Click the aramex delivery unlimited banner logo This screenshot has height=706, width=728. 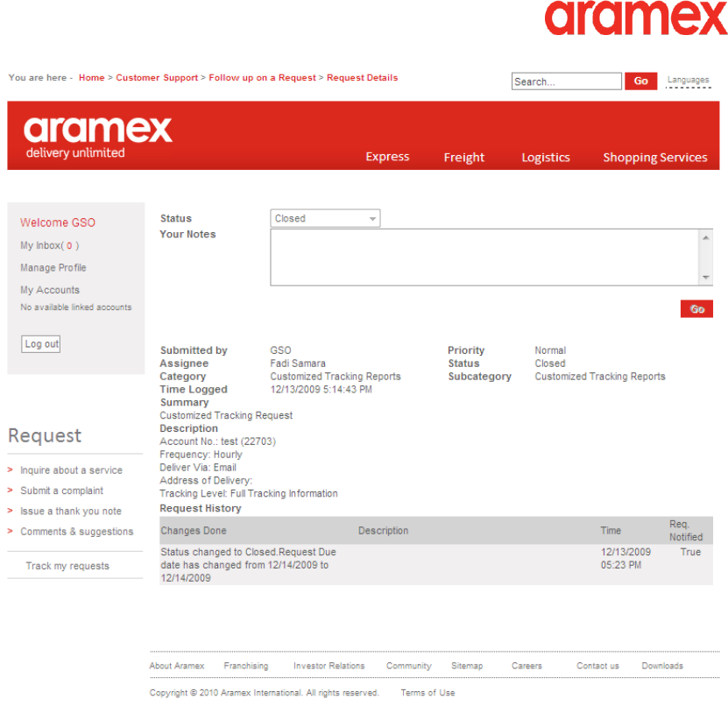[98, 137]
